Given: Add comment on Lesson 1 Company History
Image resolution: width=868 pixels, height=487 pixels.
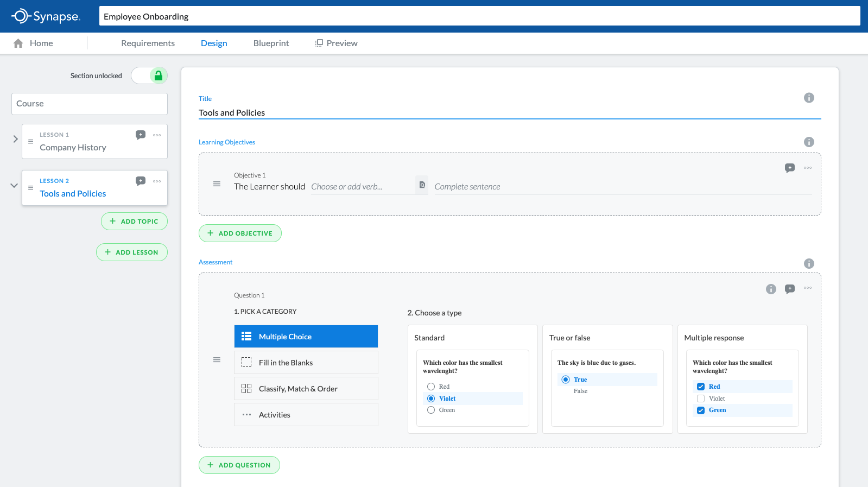Looking at the screenshot, I should click(141, 135).
